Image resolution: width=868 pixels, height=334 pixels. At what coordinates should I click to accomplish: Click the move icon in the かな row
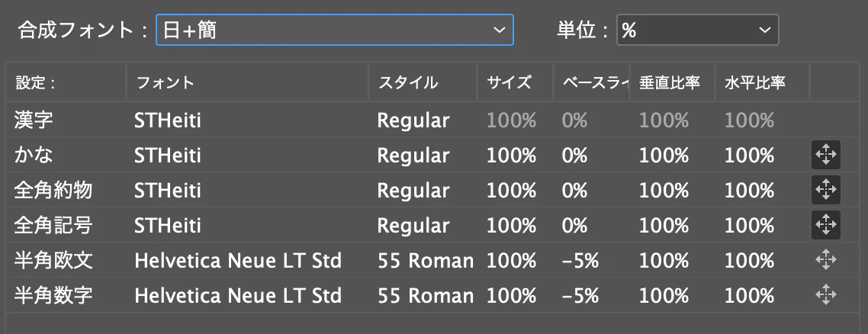pyautogui.click(x=825, y=155)
